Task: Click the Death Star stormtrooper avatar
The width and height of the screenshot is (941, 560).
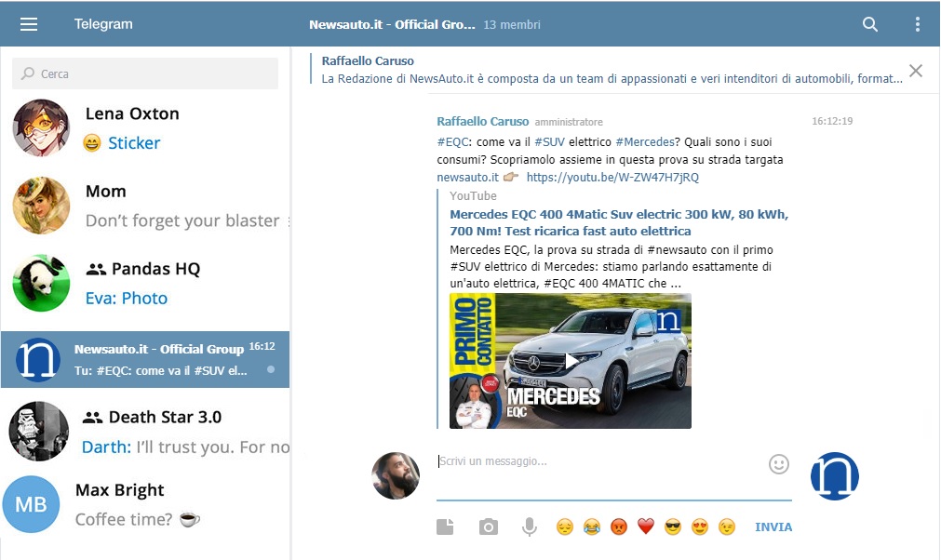Action: coord(39,431)
